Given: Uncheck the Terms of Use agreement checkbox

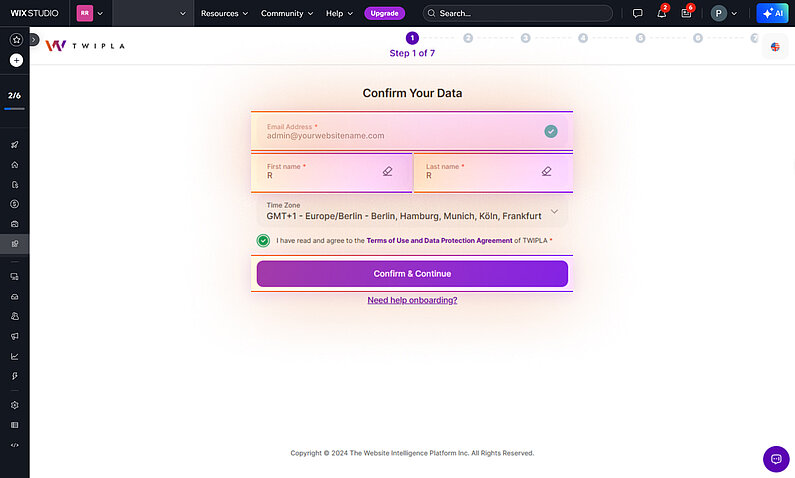Looking at the screenshot, I should coord(263,240).
